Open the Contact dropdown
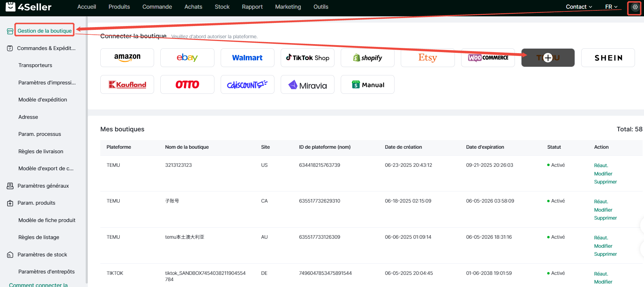The image size is (644, 287). (x=579, y=7)
